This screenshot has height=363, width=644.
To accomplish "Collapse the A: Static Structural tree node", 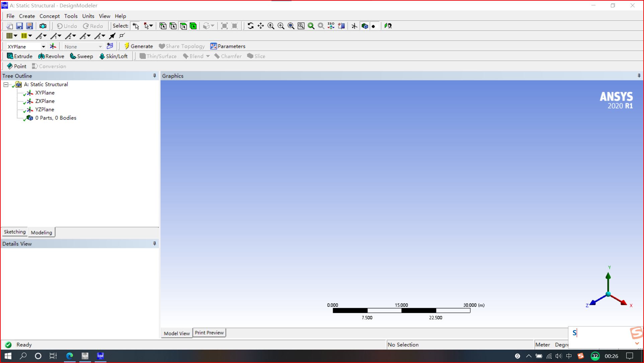I will [x=6, y=84].
